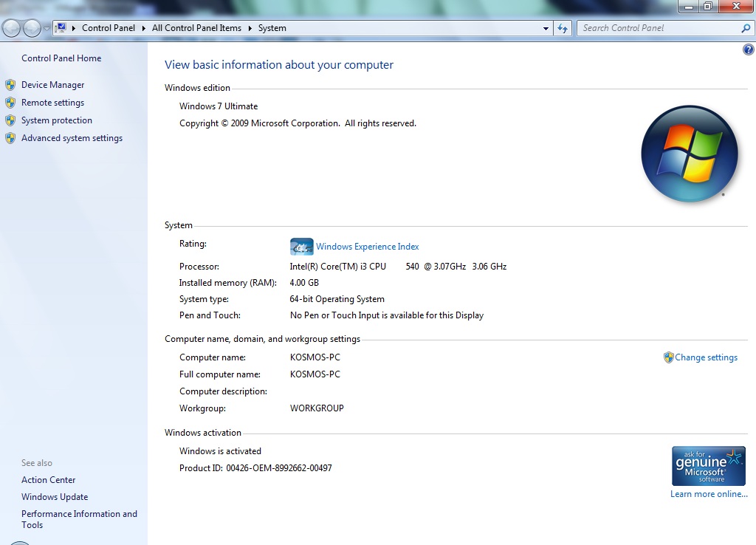This screenshot has width=756, height=545.
Task: Click the Copyright 2009 Microsoft Corporation text
Action: click(298, 123)
